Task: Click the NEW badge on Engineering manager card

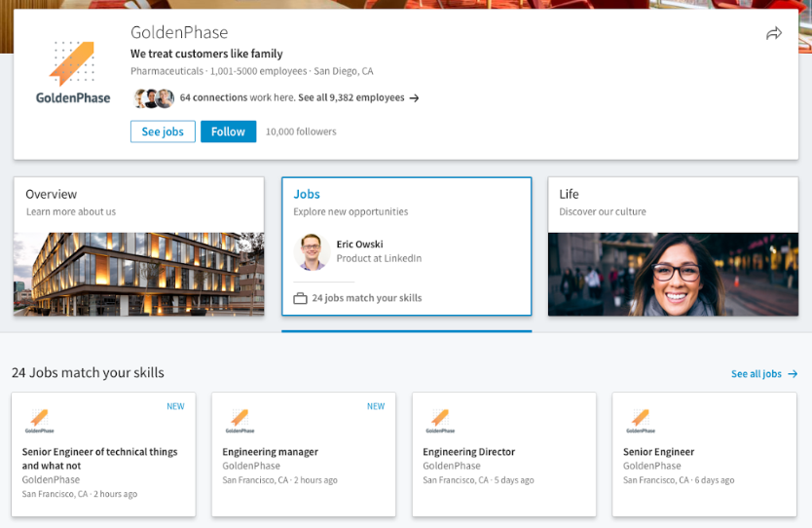Action: (376, 406)
